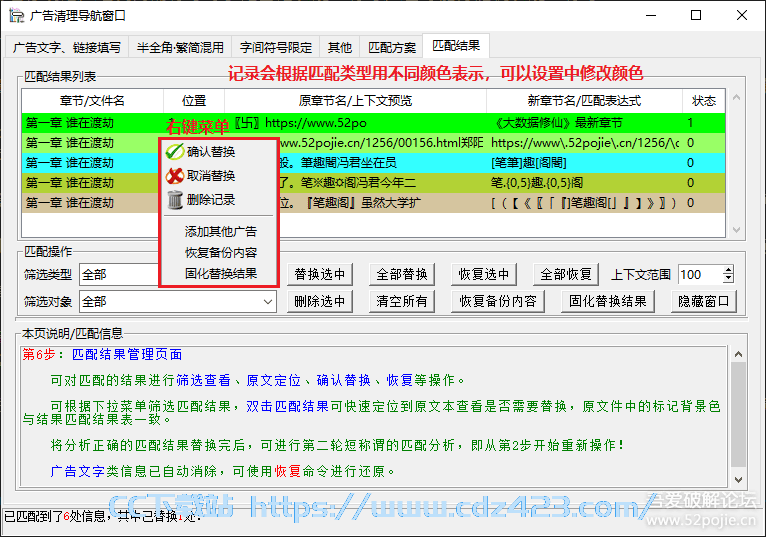Click the 清空所有 button
Image resolution: width=766 pixels, height=537 pixels.
402,301
